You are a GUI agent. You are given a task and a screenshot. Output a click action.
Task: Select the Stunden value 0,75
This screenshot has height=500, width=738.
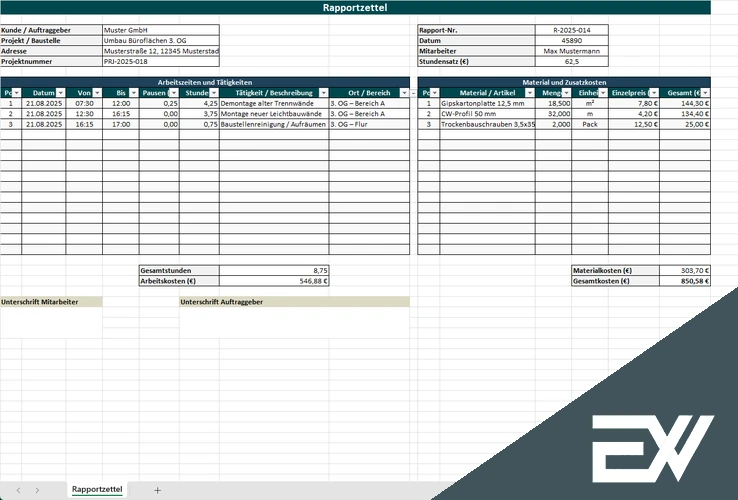coord(200,124)
